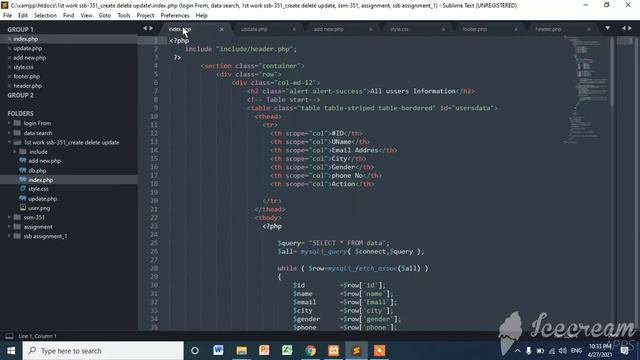Image resolution: width=640 pixels, height=360 pixels.
Task: Open XAMPP control panel from the taskbar
Action: [333, 351]
